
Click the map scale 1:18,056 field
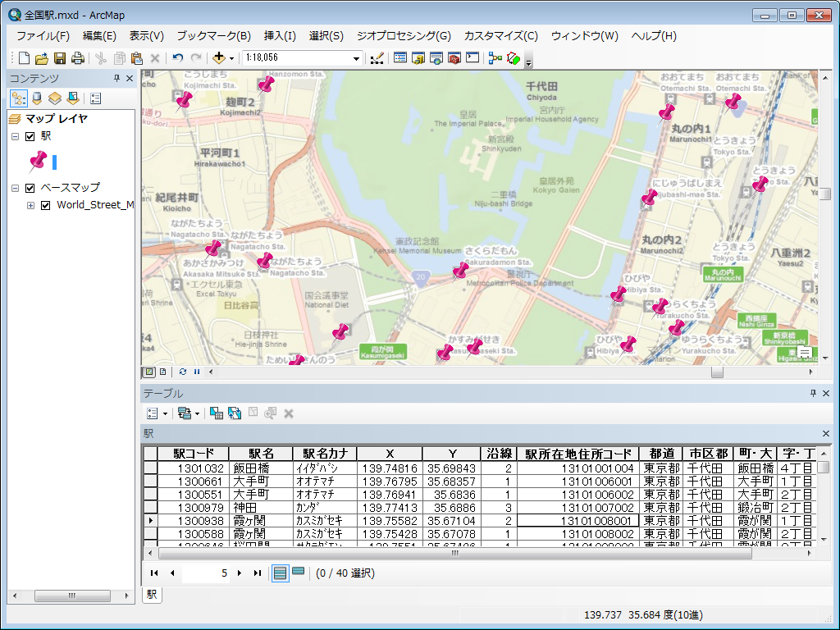tap(296, 58)
